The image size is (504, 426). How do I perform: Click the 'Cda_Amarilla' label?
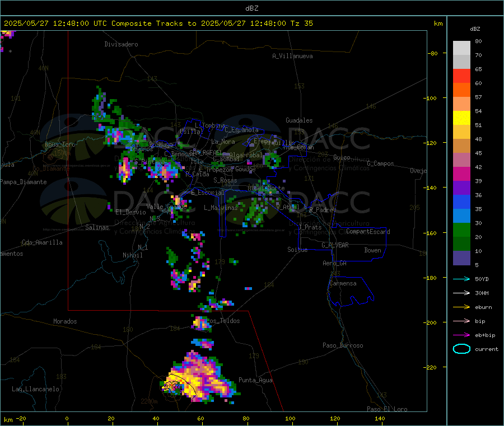tap(42, 242)
